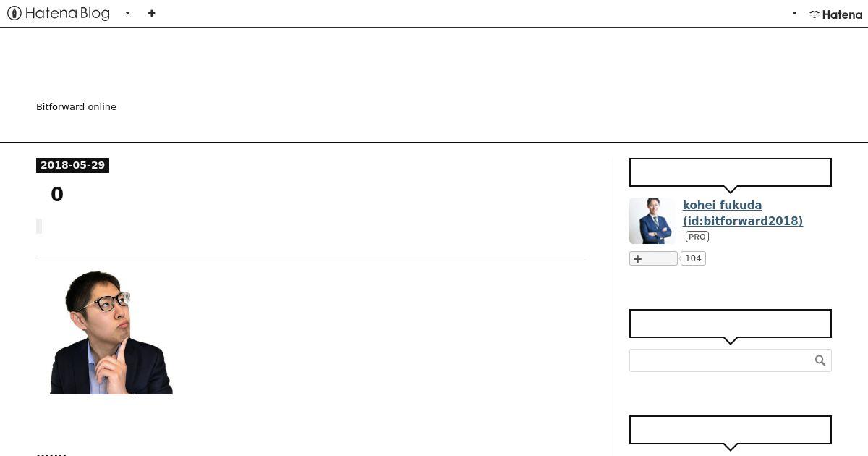868x456 pixels.
Task: Open the thinking man photo in article
Action: tap(111, 332)
